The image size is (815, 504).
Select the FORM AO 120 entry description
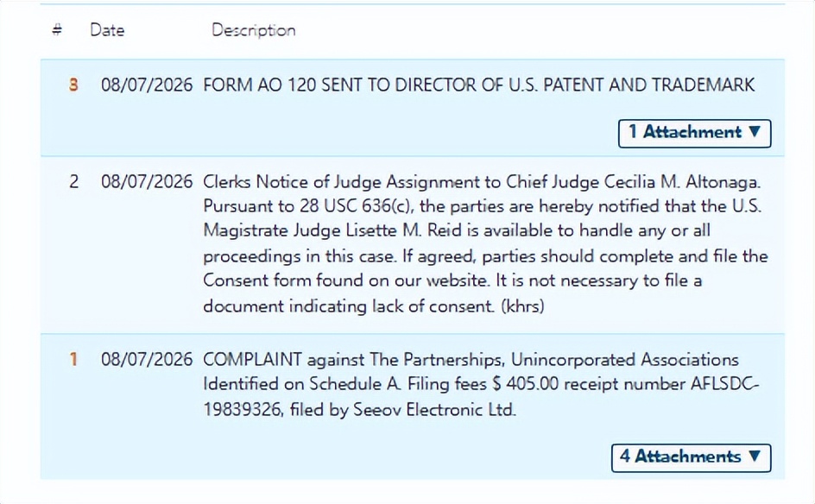[x=478, y=85]
